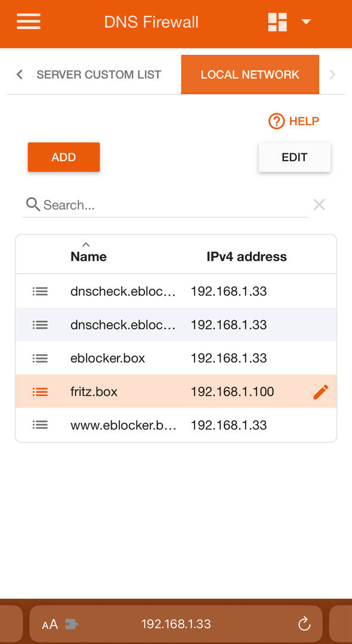Screen dimensions: 352x644
Task: Open the hamburger navigation menu
Action: (29, 21)
